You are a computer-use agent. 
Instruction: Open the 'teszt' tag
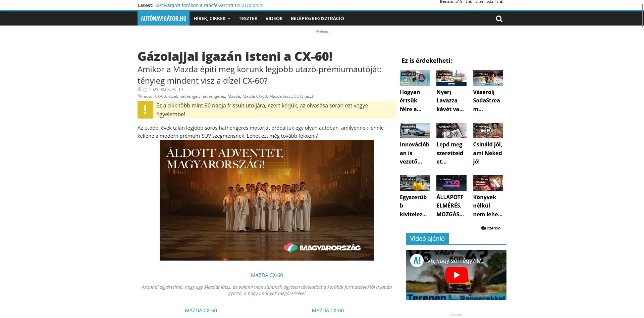[x=309, y=96]
